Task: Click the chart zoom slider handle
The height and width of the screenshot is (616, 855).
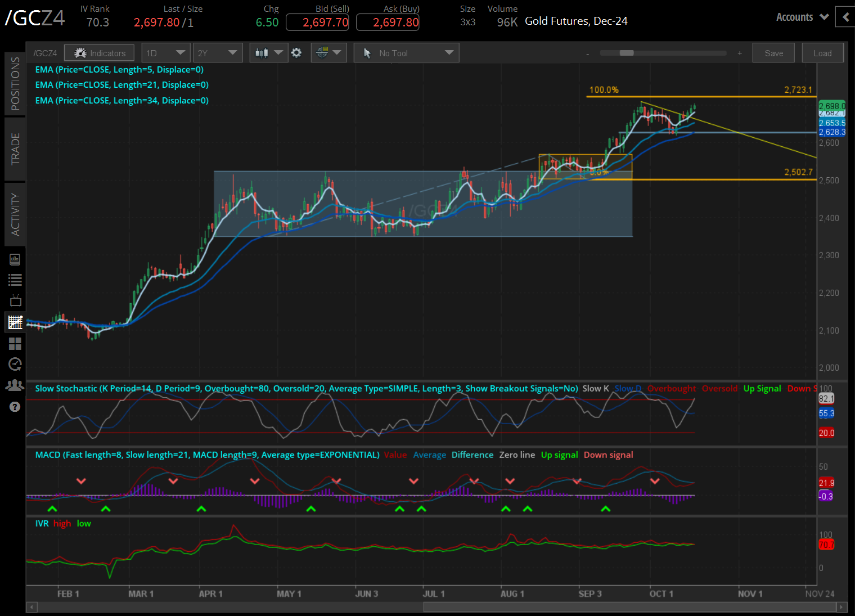Action: tap(626, 53)
